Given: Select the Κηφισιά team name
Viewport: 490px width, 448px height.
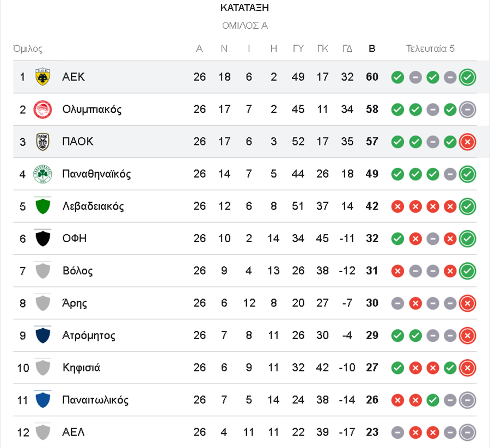Looking at the screenshot, I should tap(81, 368).
